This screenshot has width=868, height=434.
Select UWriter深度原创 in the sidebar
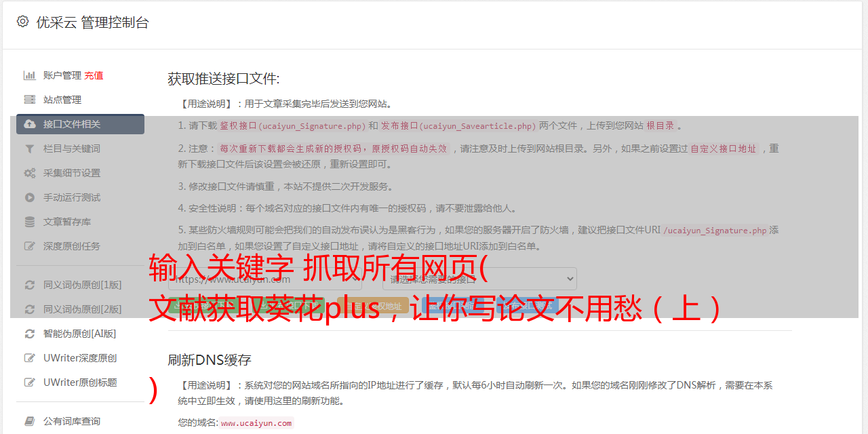(x=80, y=358)
